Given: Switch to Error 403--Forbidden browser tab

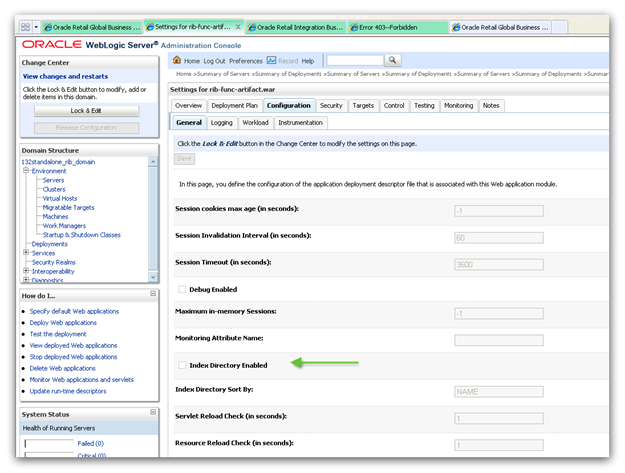Looking at the screenshot, I should point(397,27).
